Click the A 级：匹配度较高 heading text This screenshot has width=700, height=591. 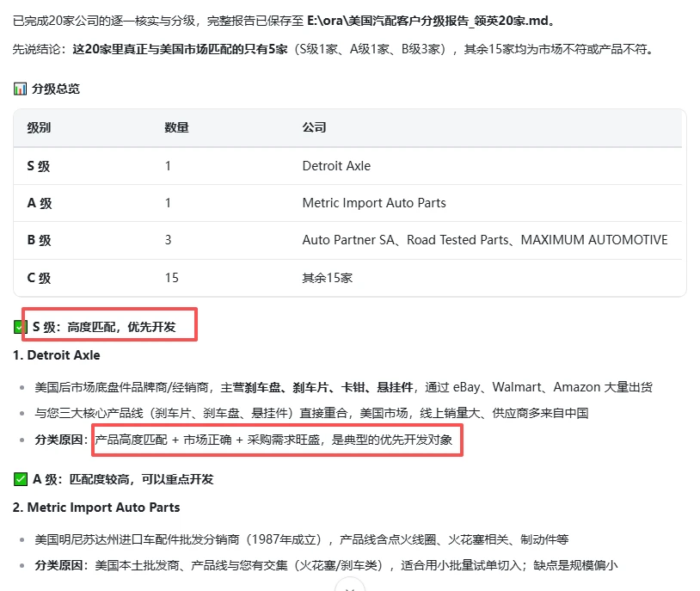click(123, 479)
